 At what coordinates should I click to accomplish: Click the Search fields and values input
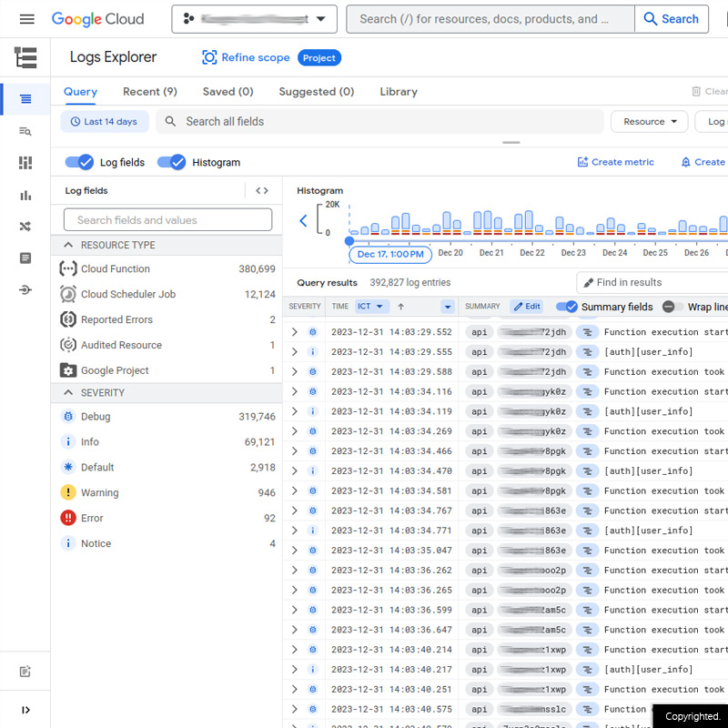coord(167,220)
